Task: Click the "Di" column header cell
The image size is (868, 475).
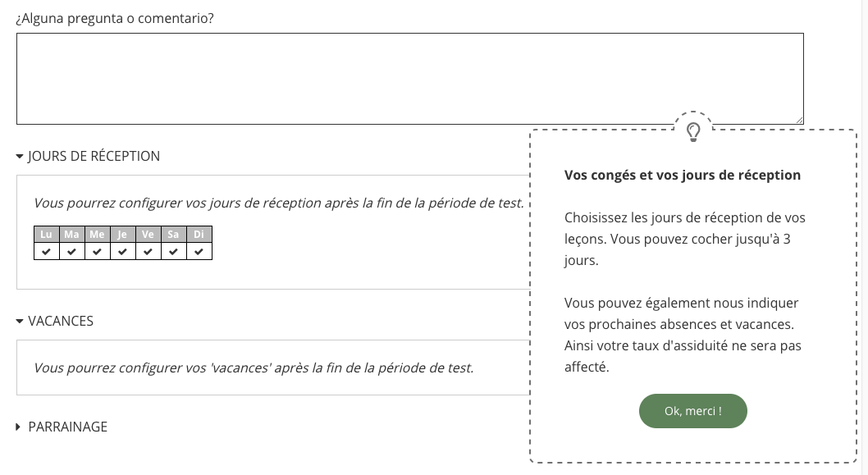Action: click(199, 235)
